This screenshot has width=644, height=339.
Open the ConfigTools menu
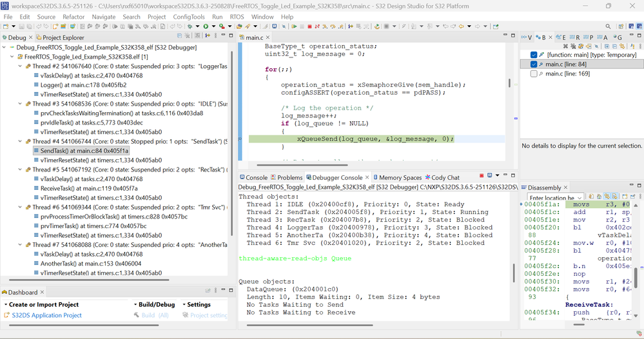188,17
